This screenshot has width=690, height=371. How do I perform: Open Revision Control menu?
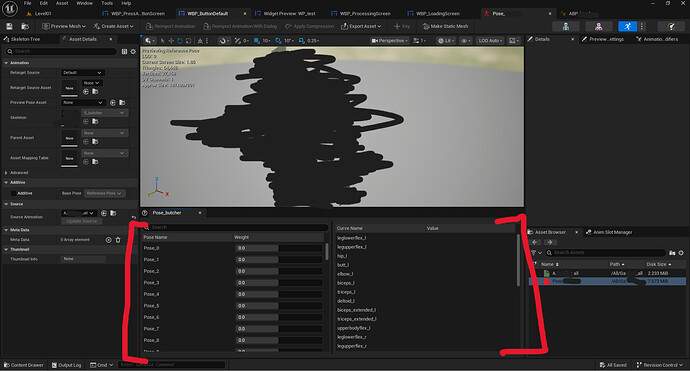tap(660, 365)
